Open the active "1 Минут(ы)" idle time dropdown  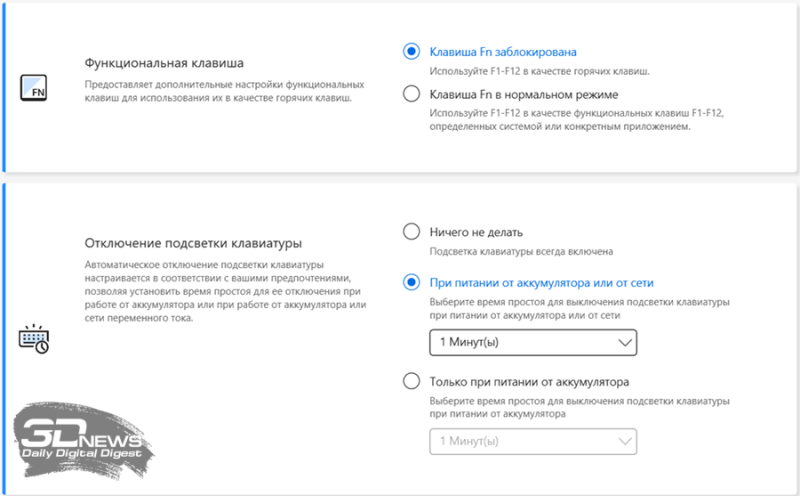click(533, 343)
